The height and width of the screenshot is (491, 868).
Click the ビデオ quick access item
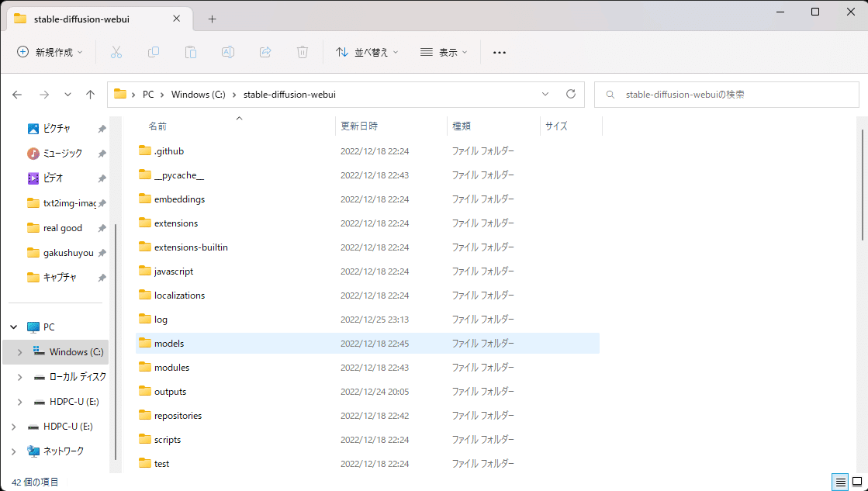tap(45, 178)
